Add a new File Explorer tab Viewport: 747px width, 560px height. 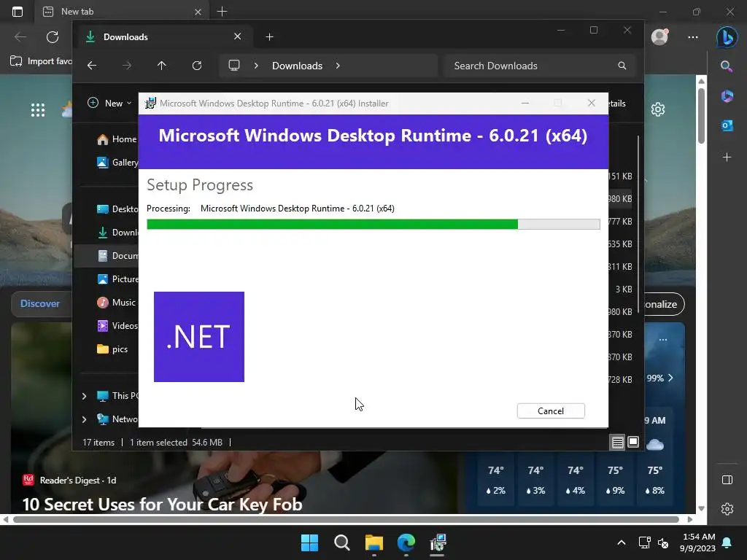(x=269, y=36)
